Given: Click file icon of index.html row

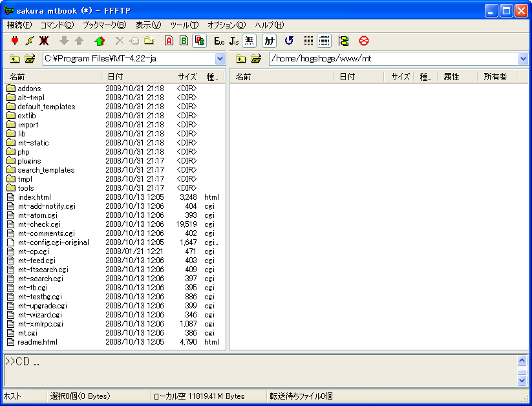Looking at the screenshot, I should [11, 197].
